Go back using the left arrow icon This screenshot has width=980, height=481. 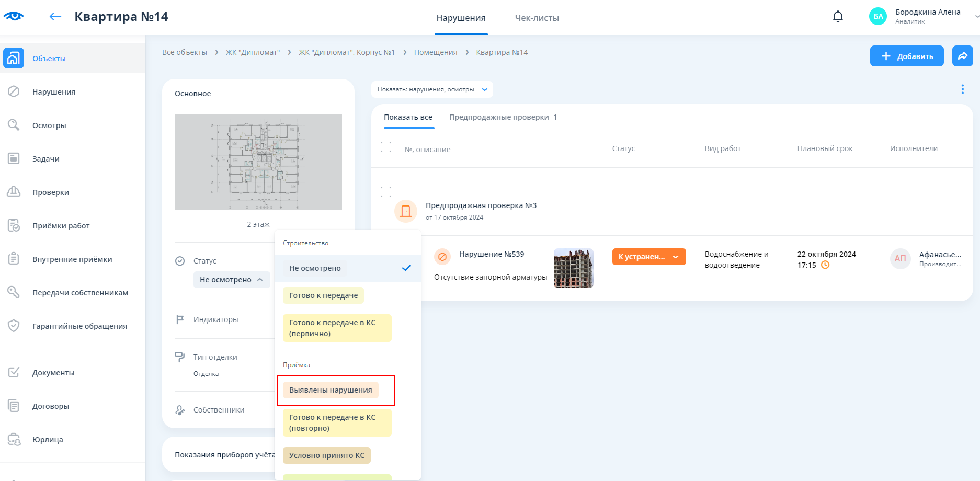[55, 17]
